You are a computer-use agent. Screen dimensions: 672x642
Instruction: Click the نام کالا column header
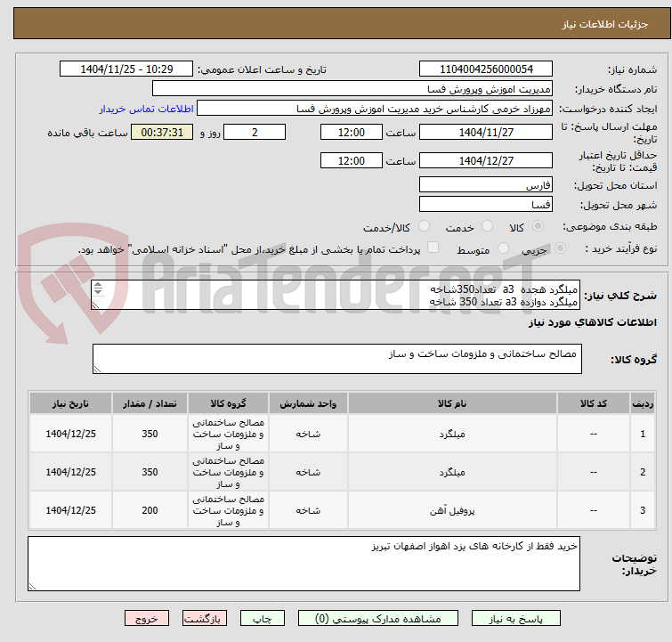pyautogui.click(x=452, y=403)
